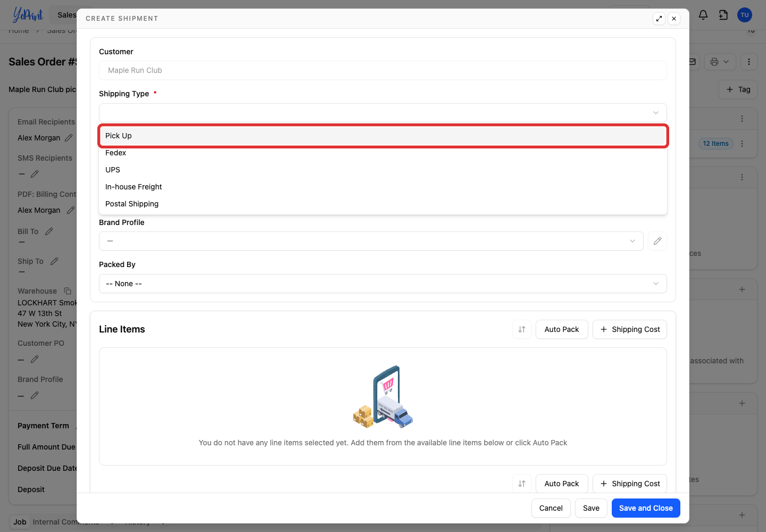Viewport: 766px width, 532px height.
Task: Close the Create Shipment dialog
Action: point(674,19)
